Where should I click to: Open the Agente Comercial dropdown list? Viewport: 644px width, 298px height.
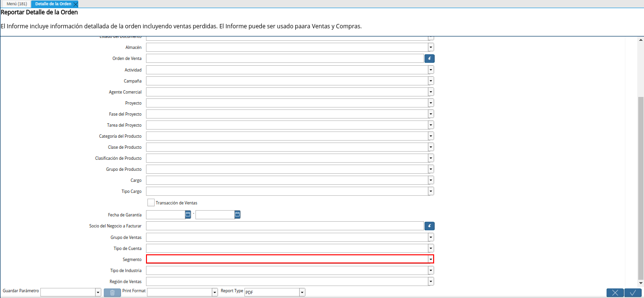pos(431,92)
